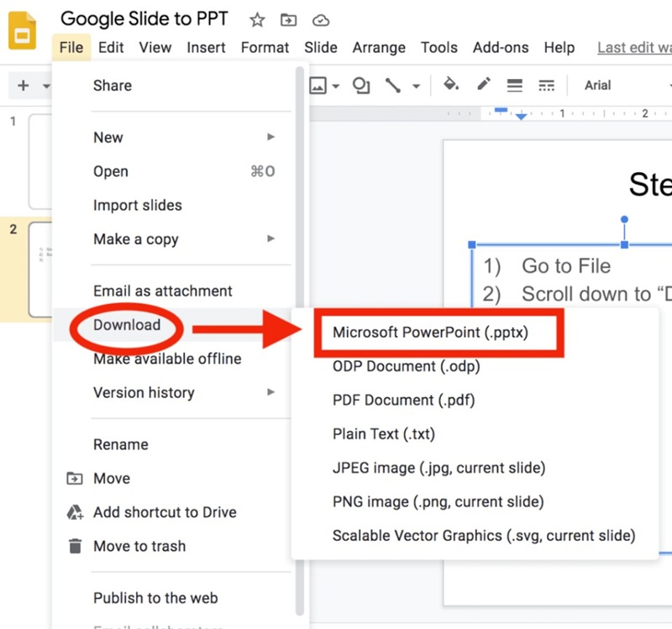Viewport: 672px width, 629px height.
Task: Open the Add-ons menu
Action: (501, 47)
